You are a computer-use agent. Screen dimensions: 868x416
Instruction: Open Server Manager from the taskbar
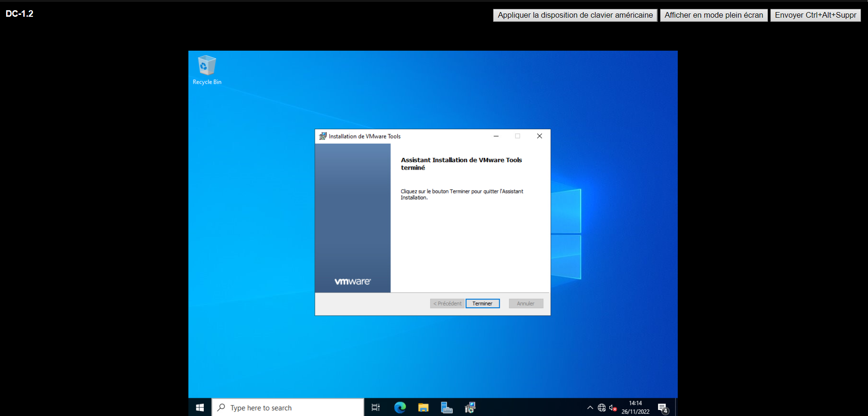[447, 408]
